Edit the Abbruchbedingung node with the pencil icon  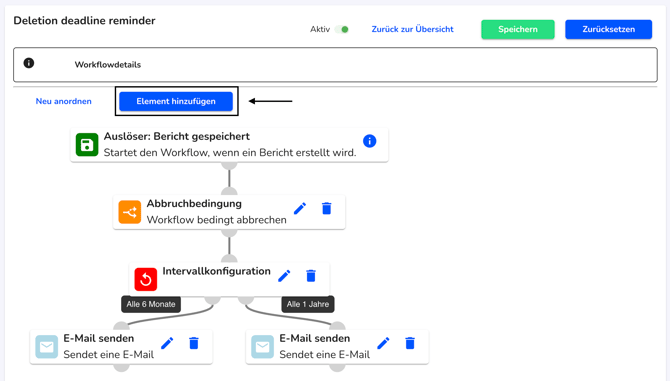[x=300, y=208]
